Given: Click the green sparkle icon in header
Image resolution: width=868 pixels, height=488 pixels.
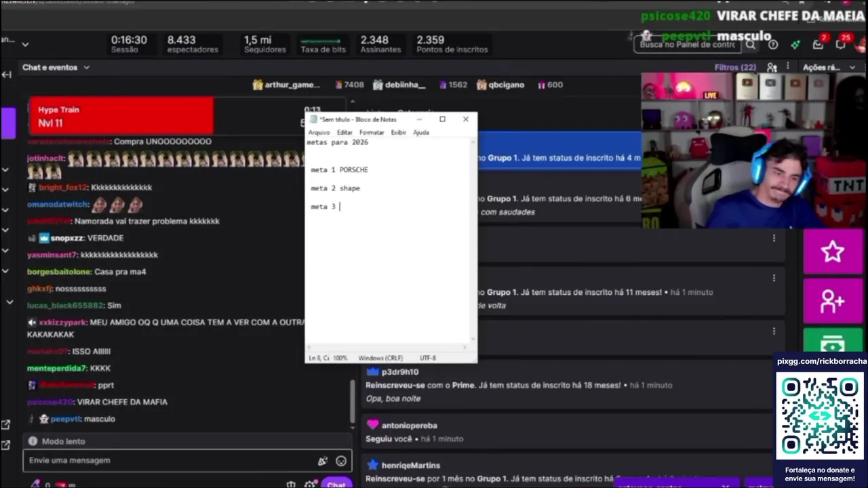Looking at the screenshot, I should 795,45.
